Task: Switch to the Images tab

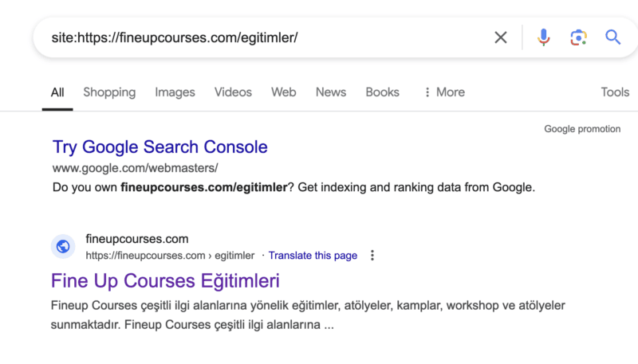Action: click(175, 92)
